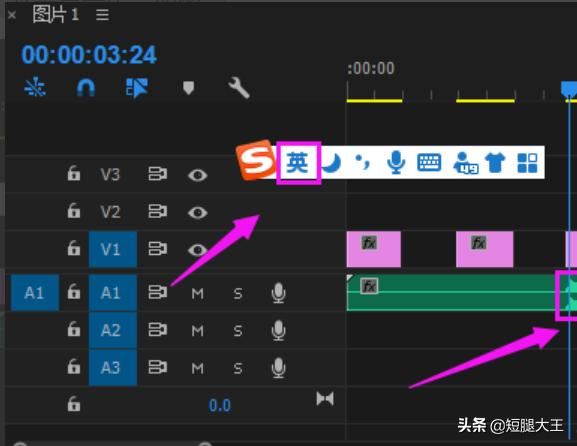
Task: Click the blue playhead marker
Action: point(569,89)
